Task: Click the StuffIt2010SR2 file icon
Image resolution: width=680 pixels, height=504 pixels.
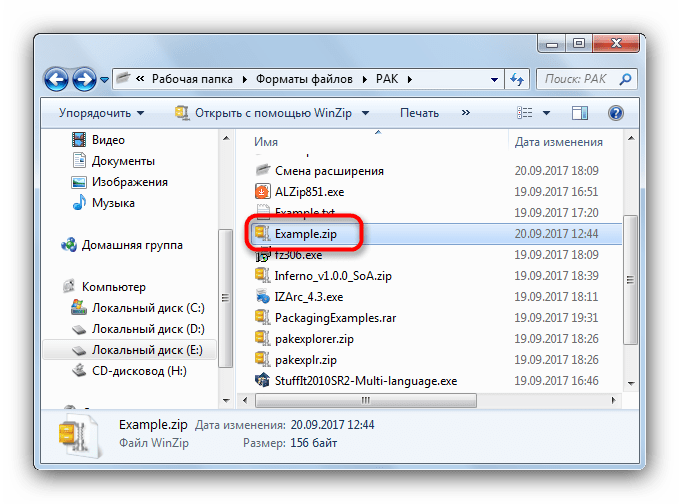Action: tap(262, 380)
